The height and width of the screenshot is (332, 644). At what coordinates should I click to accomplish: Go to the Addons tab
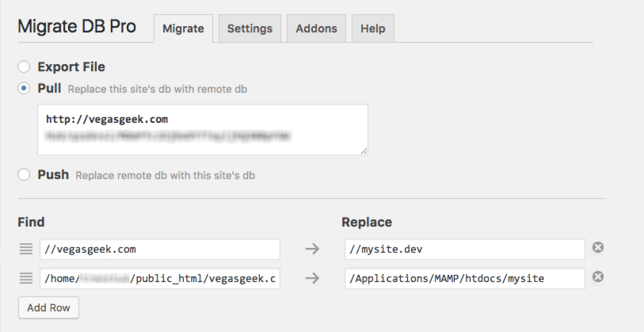pyautogui.click(x=316, y=29)
